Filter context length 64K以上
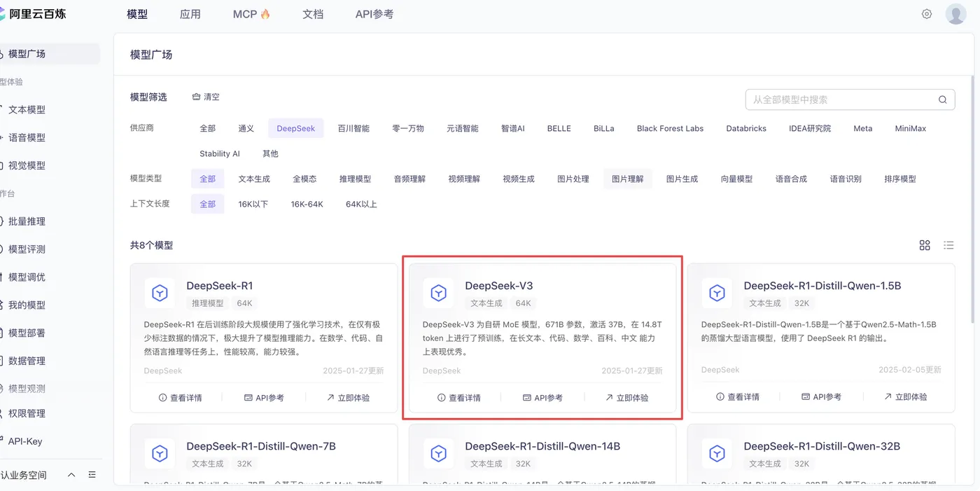The height and width of the screenshot is (491, 980). pyautogui.click(x=361, y=204)
